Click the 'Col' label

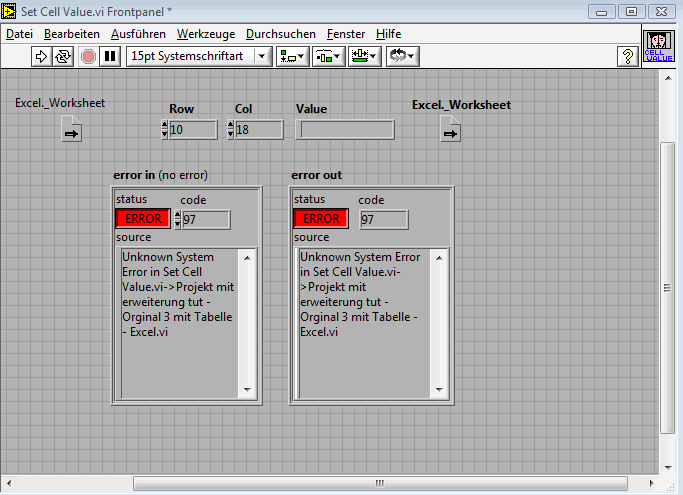243,109
